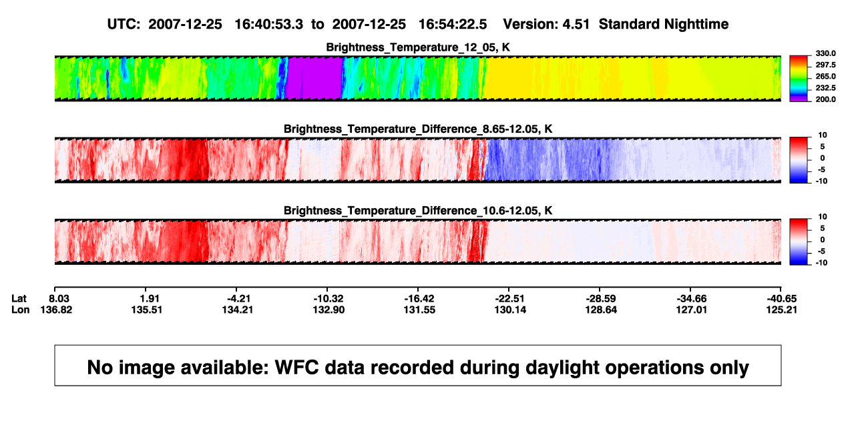Click the '297.5' color scale label

coord(826,65)
